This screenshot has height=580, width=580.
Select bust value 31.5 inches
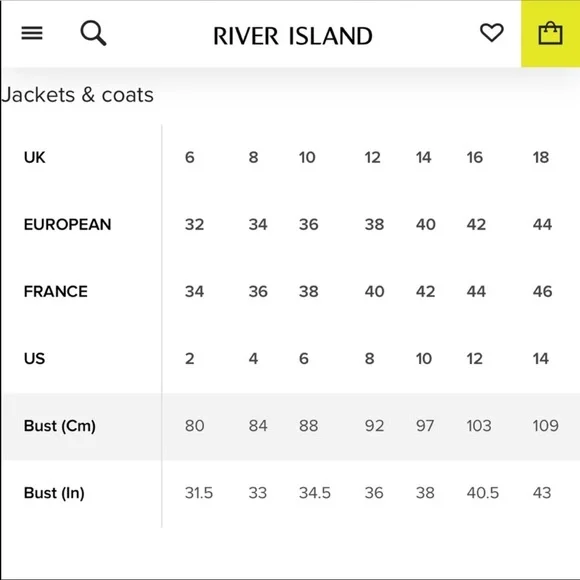tap(199, 493)
